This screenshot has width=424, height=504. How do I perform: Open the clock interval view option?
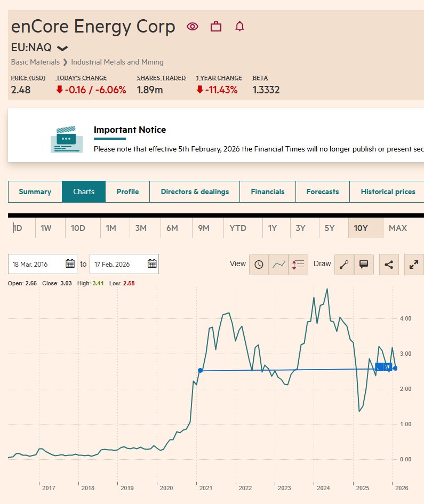pos(259,265)
